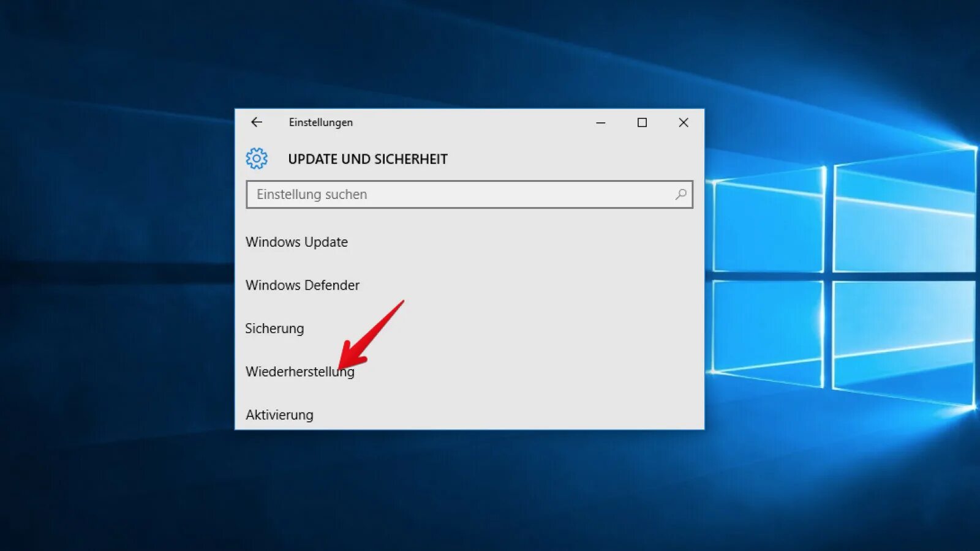Click the 'UPDATE UND SICHERHEIT' heading
Viewport: 980px width, 551px height.
point(367,159)
